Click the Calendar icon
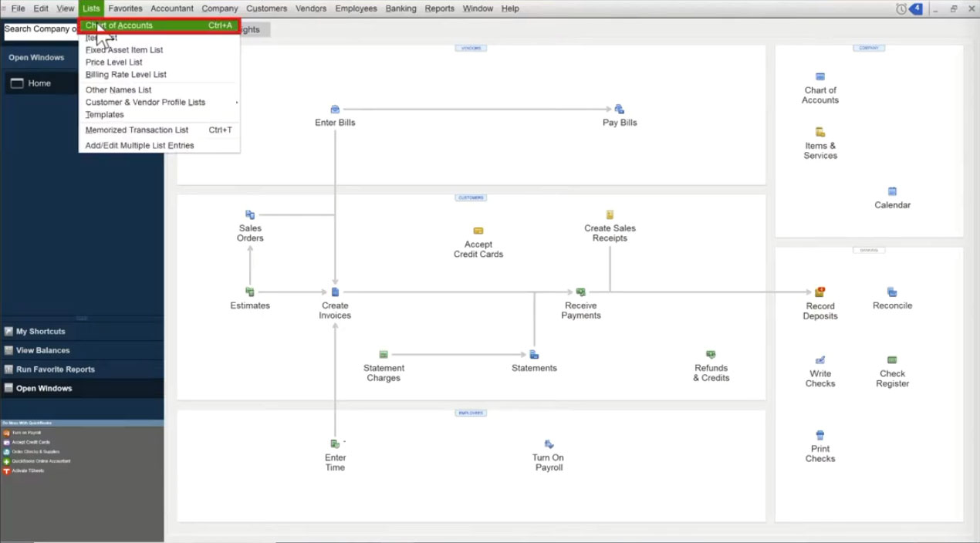980x543 pixels. pyautogui.click(x=892, y=191)
